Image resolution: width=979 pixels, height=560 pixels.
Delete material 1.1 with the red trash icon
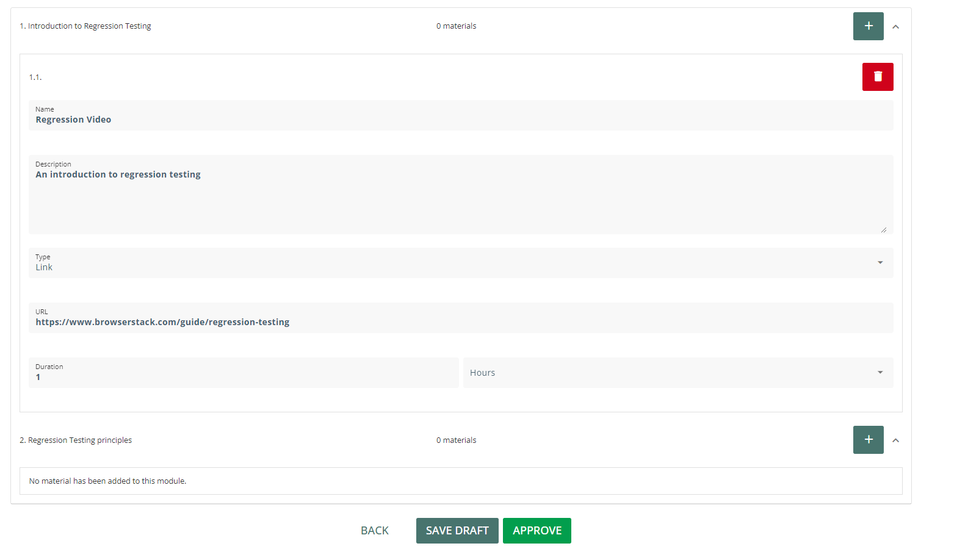click(x=878, y=77)
